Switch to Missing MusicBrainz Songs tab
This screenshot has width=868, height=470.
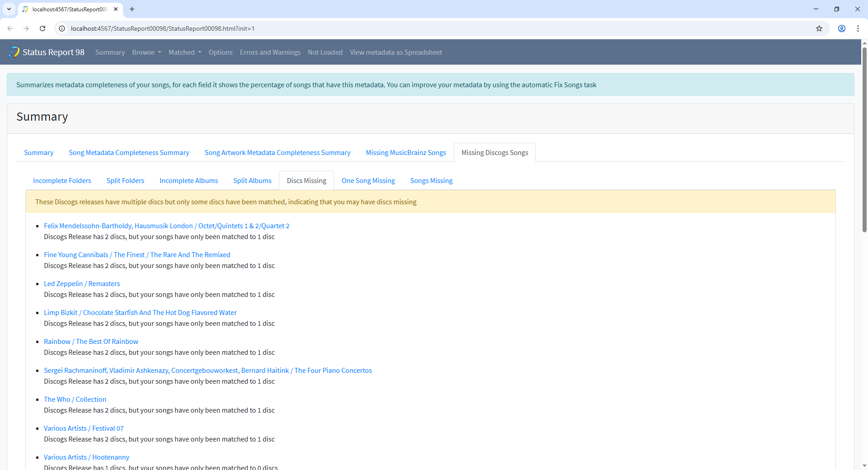click(x=406, y=153)
